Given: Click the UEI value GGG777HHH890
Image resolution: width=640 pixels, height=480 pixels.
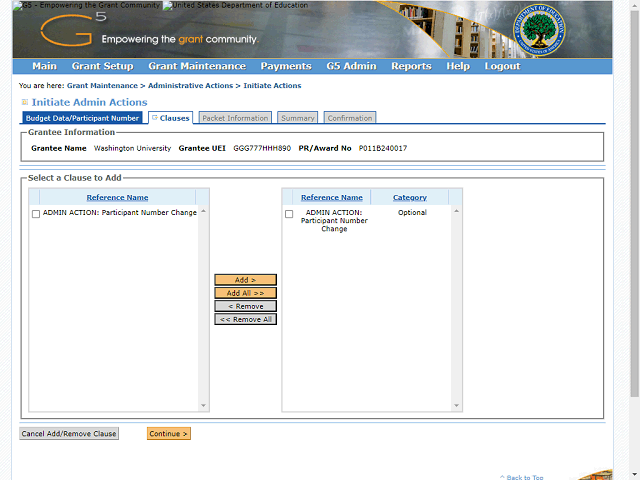Looking at the screenshot, I should pyautogui.click(x=262, y=148).
